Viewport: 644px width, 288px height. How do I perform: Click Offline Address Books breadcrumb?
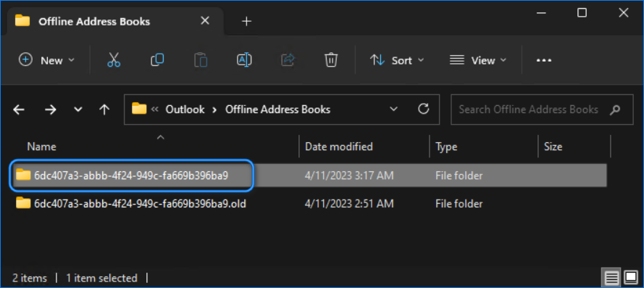tap(277, 110)
